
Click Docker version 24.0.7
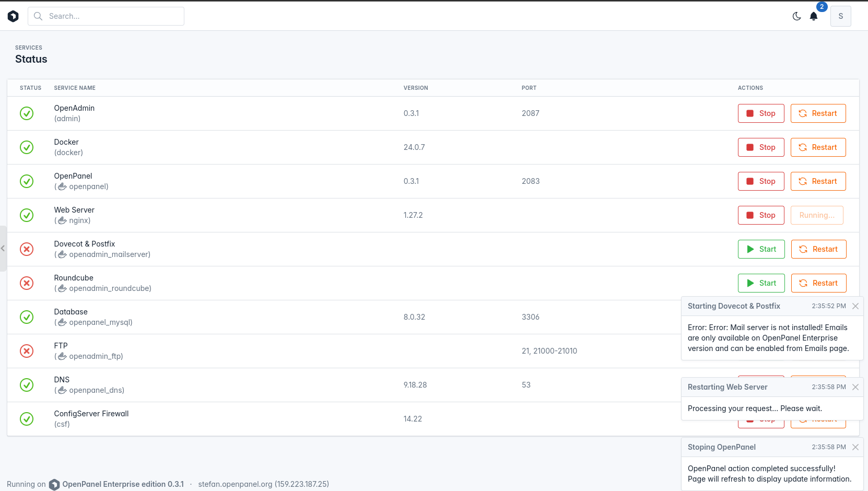414,147
